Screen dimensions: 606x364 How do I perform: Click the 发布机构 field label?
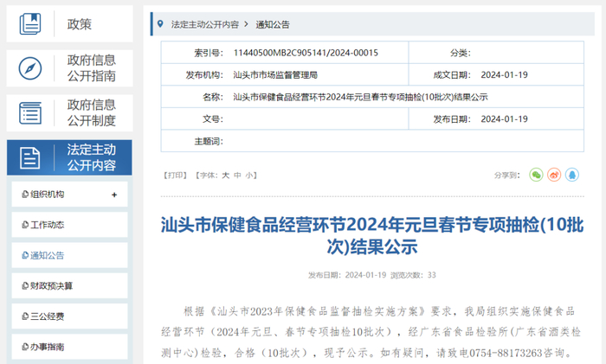click(x=204, y=75)
